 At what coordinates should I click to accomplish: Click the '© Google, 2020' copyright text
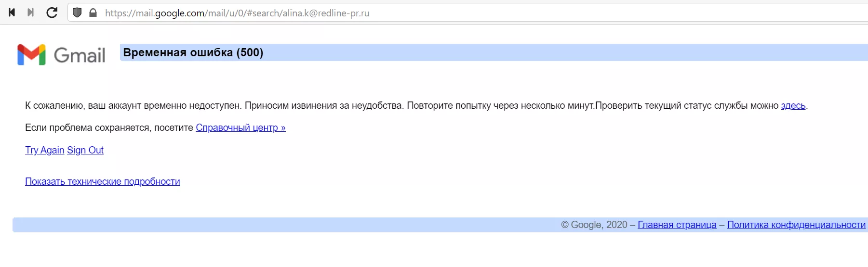pos(594,225)
